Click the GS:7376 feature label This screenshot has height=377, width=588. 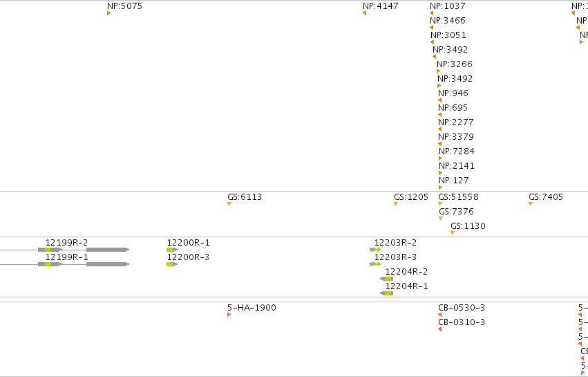(456, 212)
